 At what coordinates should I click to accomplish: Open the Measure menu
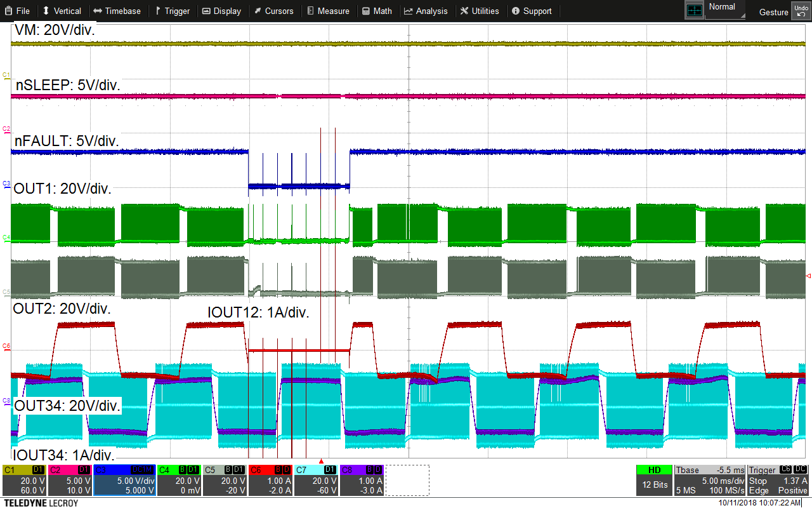328,11
